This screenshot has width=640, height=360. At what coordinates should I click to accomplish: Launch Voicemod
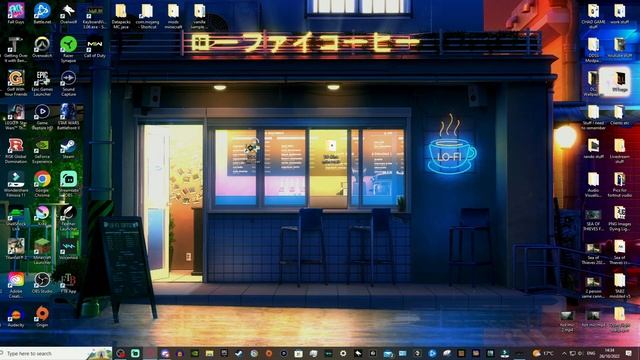[x=68, y=249]
